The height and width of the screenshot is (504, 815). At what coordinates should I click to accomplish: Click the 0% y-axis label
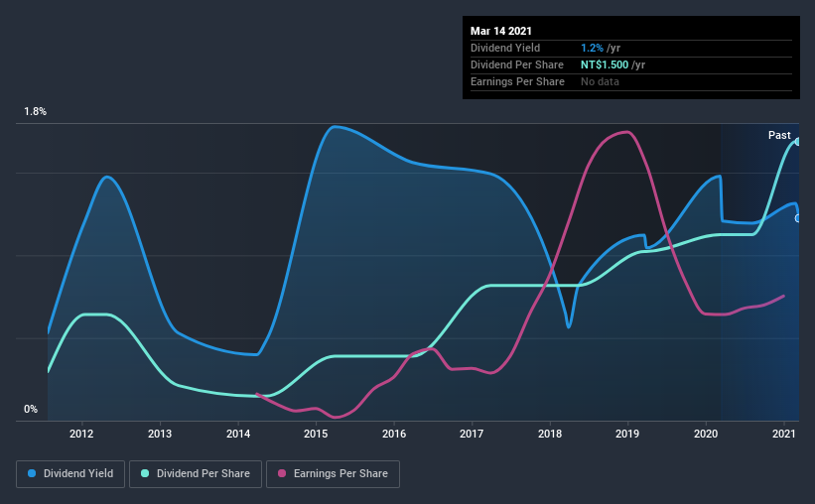31,410
